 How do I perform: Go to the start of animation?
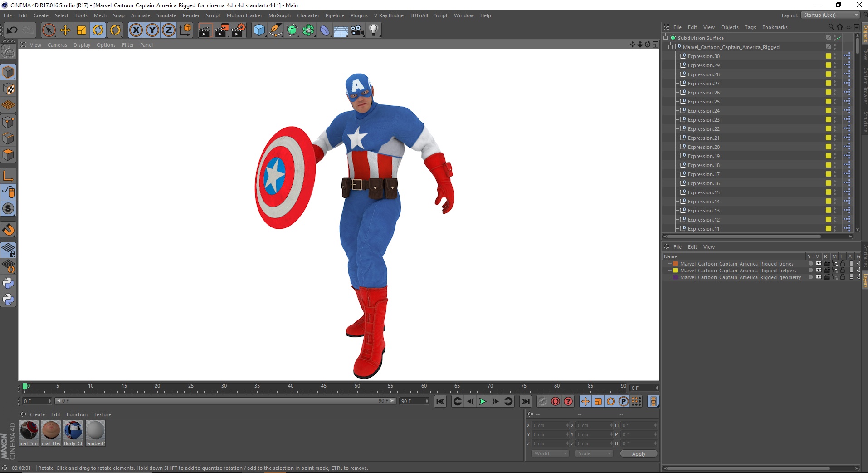click(440, 401)
